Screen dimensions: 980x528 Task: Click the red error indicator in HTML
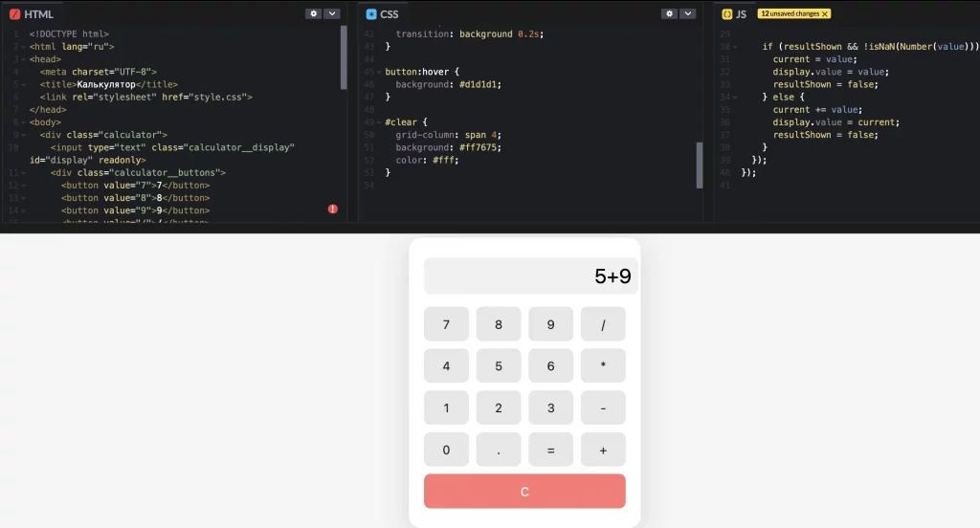[332, 209]
